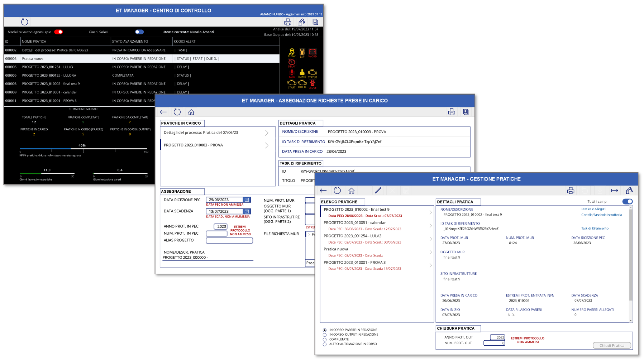Click the STATUS engine warning icon
The width and height of the screenshot is (644, 360).
(313, 74)
